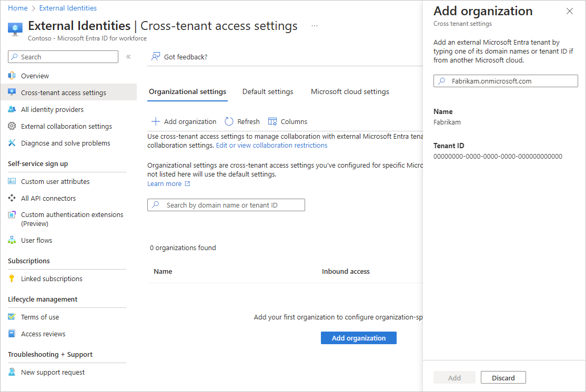Screen dimensions: 586x392
Task: Open All identity providers icon
Action: click(12, 109)
